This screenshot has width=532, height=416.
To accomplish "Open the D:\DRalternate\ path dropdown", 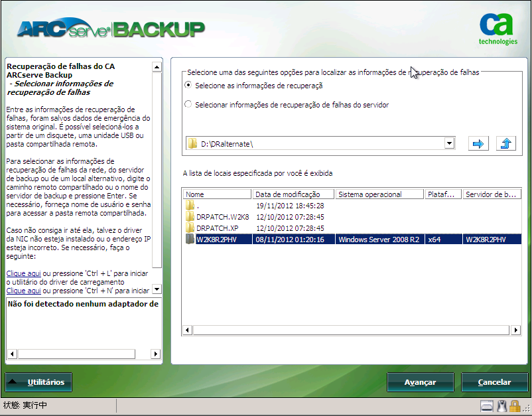I will click(449, 143).
